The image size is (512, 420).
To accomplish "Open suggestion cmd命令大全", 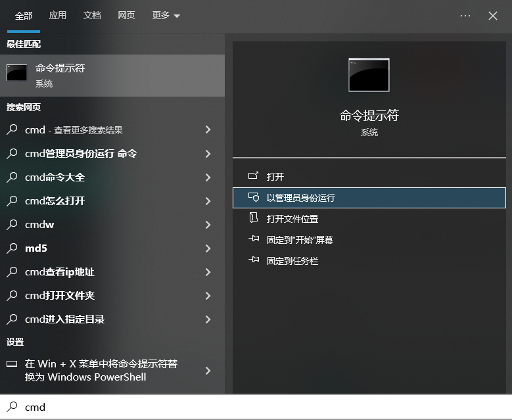I will click(112, 177).
